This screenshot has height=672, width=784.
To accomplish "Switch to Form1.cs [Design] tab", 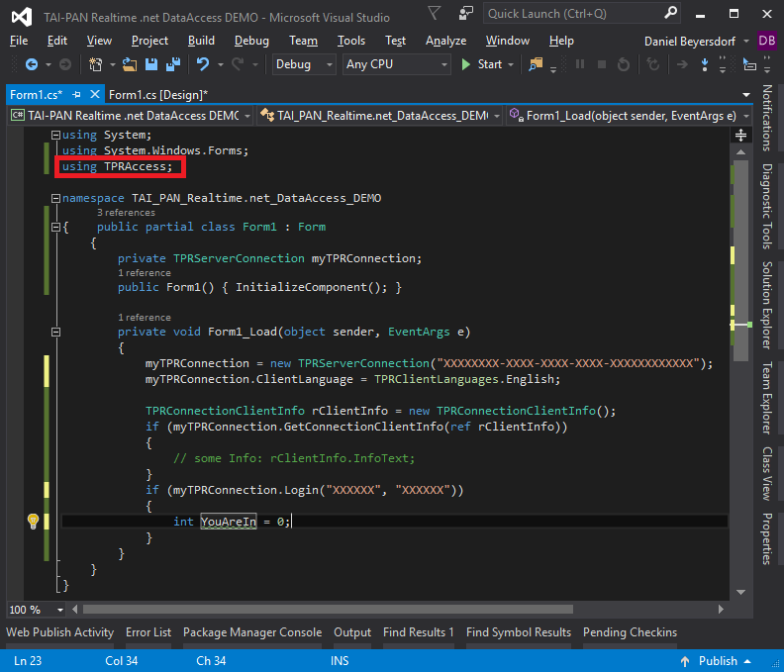I will pos(158,94).
